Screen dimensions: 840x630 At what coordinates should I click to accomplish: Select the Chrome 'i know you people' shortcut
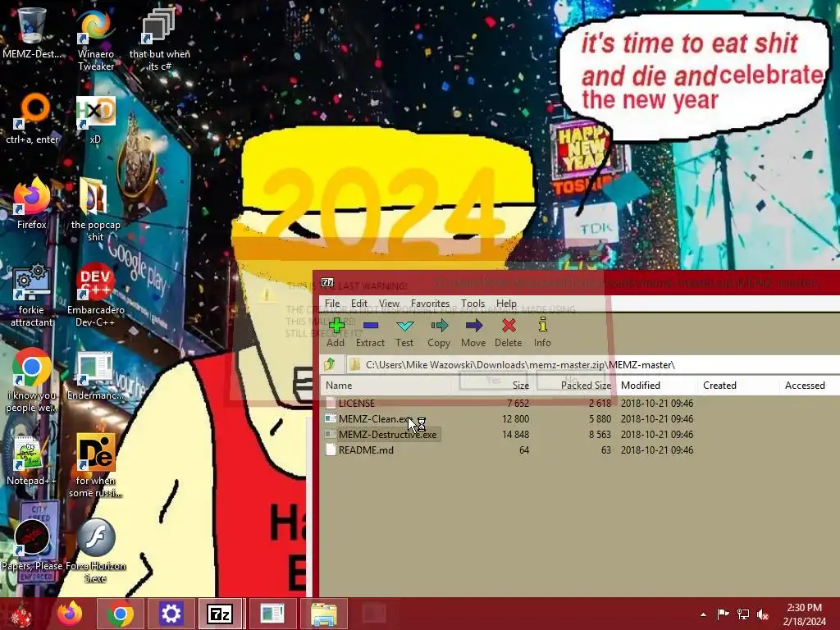coord(32,381)
